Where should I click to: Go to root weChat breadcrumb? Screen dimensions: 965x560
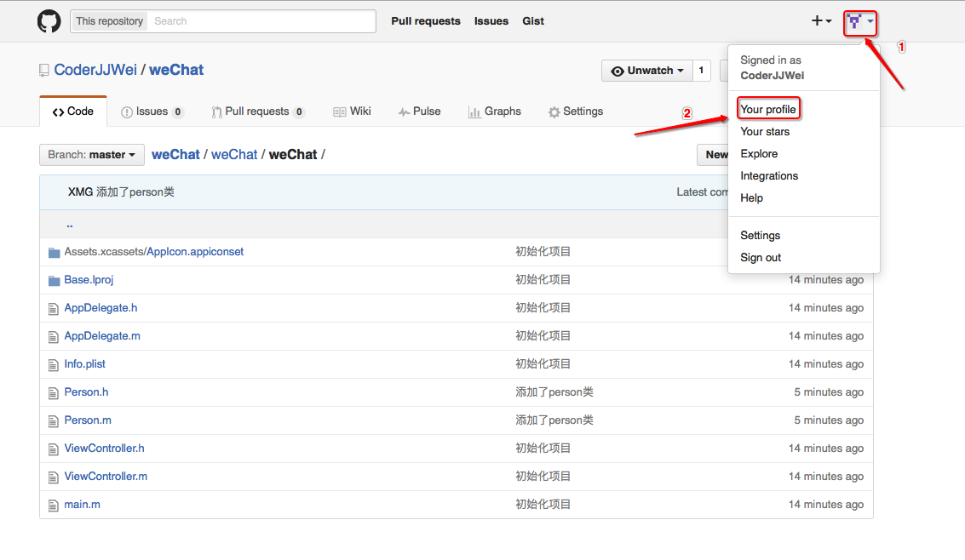click(175, 154)
